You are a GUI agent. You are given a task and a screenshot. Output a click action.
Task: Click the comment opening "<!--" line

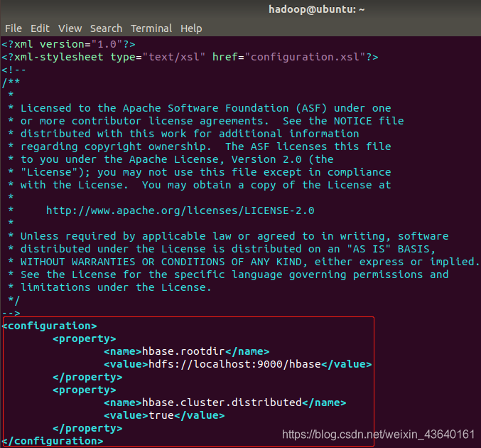tap(13, 70)
